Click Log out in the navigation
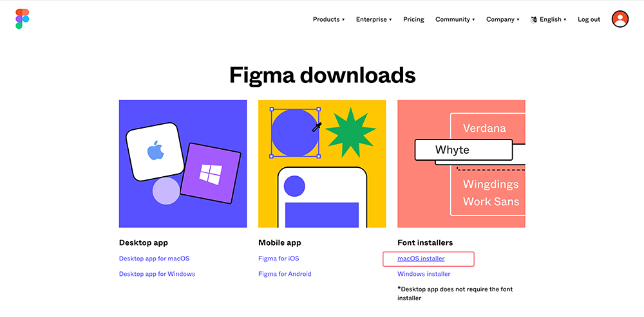Viewport: 644px width, 317px height. (589, 20)
